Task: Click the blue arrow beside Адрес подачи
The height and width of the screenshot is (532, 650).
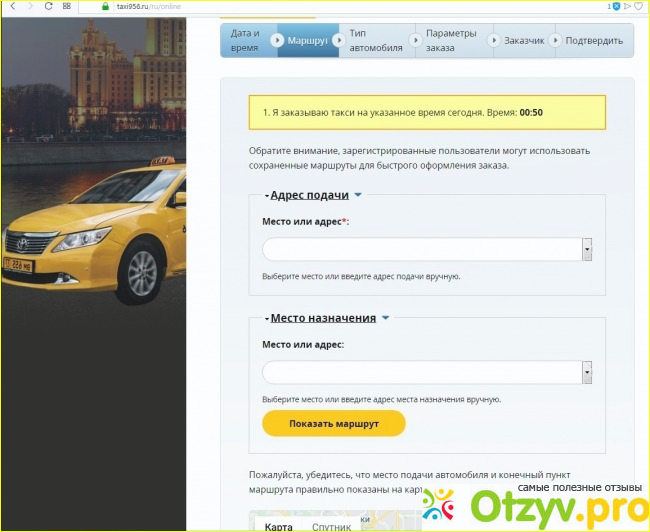Action: [x=358, y=195]
